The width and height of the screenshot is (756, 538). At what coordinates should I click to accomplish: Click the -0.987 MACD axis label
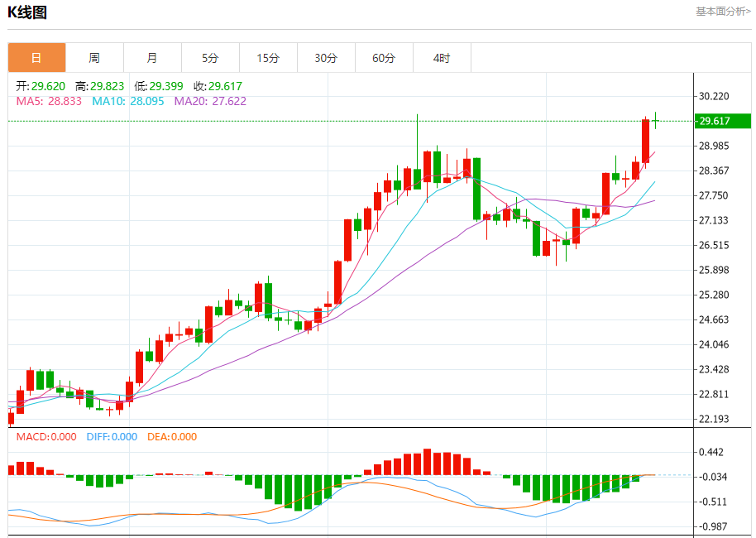[713, 527]
